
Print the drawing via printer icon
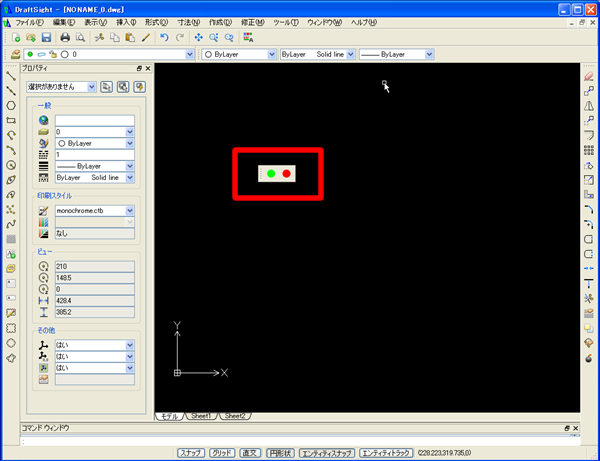(x=65, y=37)
